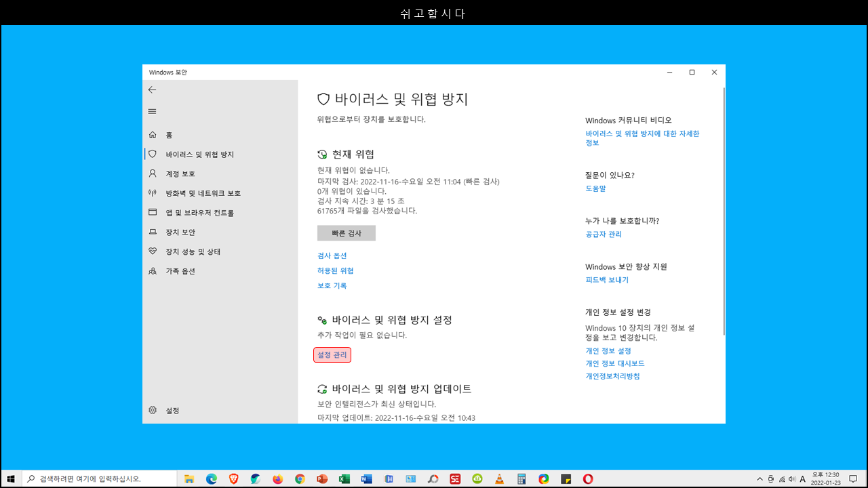Open 계정 보호 person icon

click(x=152, y=174)
